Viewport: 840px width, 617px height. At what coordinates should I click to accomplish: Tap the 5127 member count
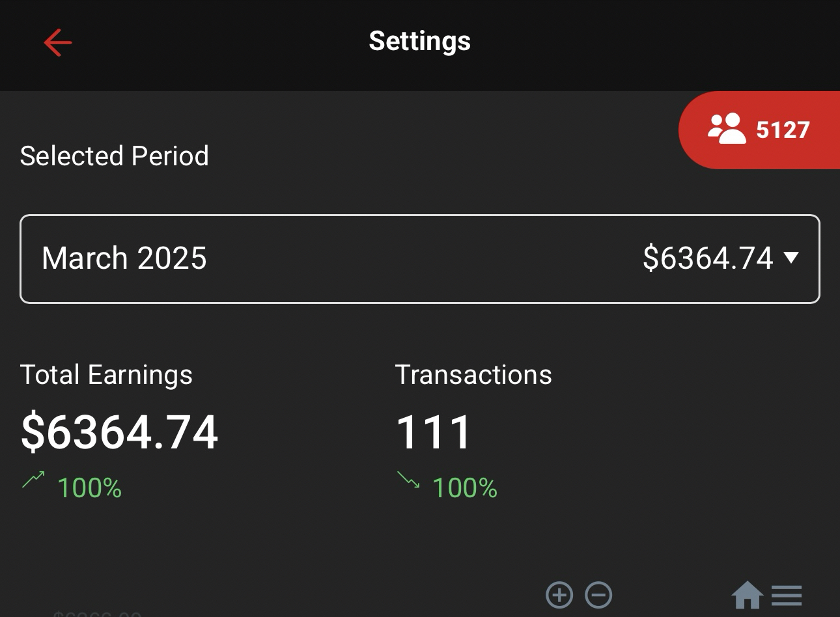(783, 130)
